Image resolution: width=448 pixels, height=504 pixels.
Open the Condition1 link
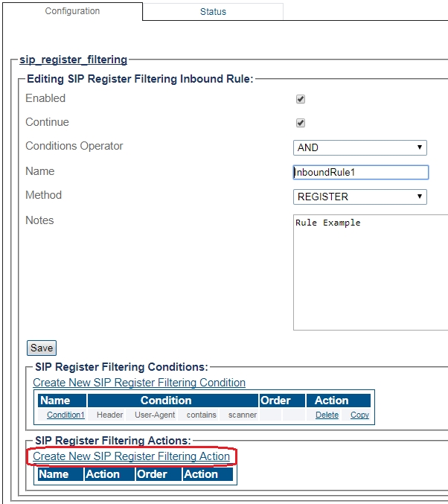click(x=65, y=415)
